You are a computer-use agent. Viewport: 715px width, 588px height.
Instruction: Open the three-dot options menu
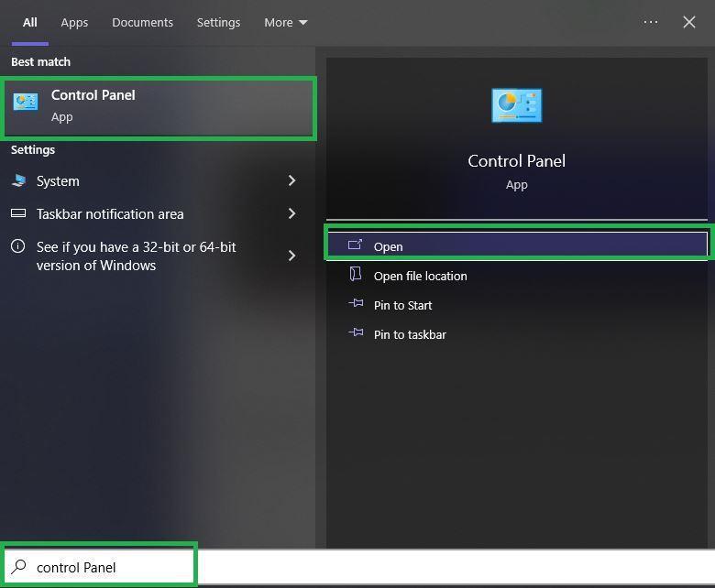pos(650,22)
